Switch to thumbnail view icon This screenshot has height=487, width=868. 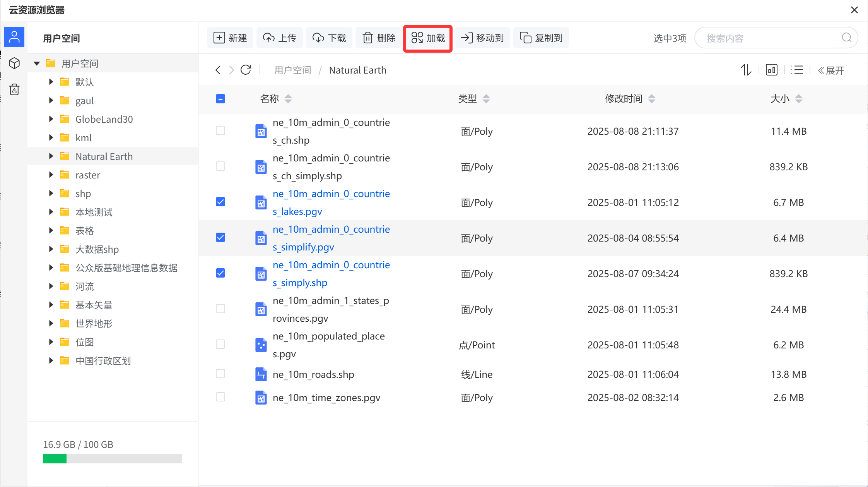pyautogui.click(x=771, y=70)
